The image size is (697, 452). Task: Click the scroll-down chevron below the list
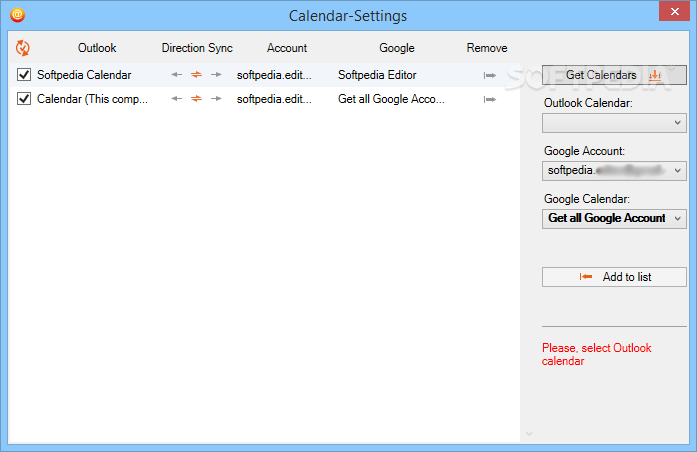coord(529,433)
